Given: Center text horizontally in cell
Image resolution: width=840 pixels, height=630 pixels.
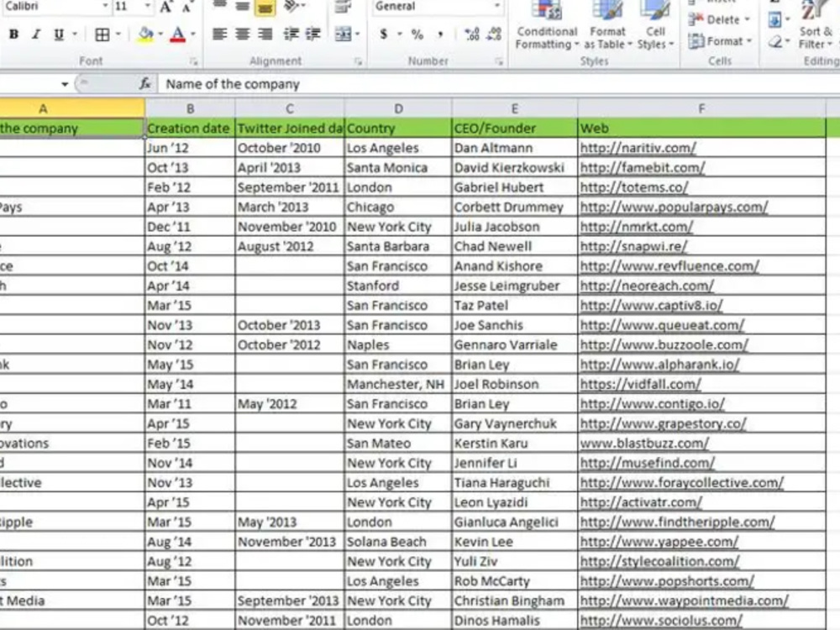Looking at the screenshot, I should pos(242,34).
